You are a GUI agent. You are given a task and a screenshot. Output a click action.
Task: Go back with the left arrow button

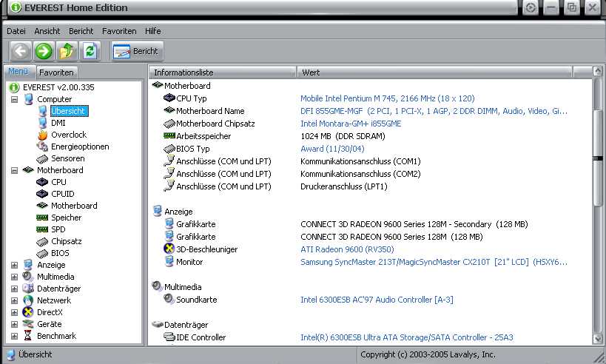click(x=21, y=51)
